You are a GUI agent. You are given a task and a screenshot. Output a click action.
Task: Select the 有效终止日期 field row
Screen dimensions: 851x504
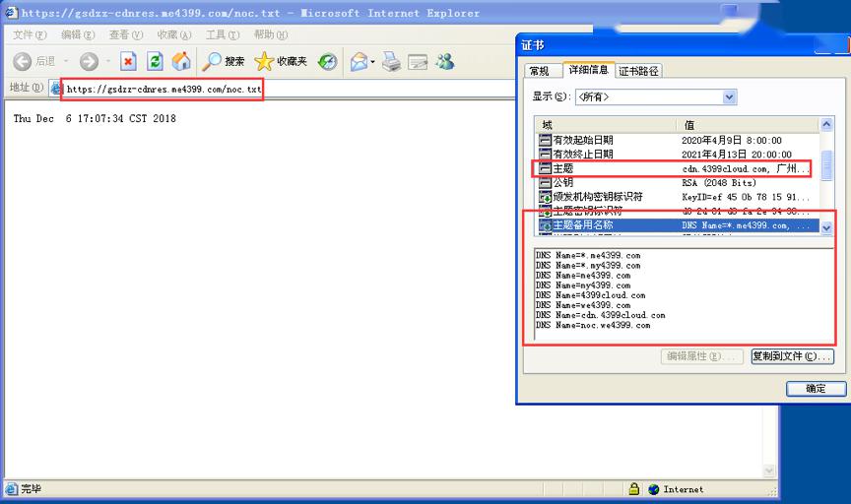point(678,155)
